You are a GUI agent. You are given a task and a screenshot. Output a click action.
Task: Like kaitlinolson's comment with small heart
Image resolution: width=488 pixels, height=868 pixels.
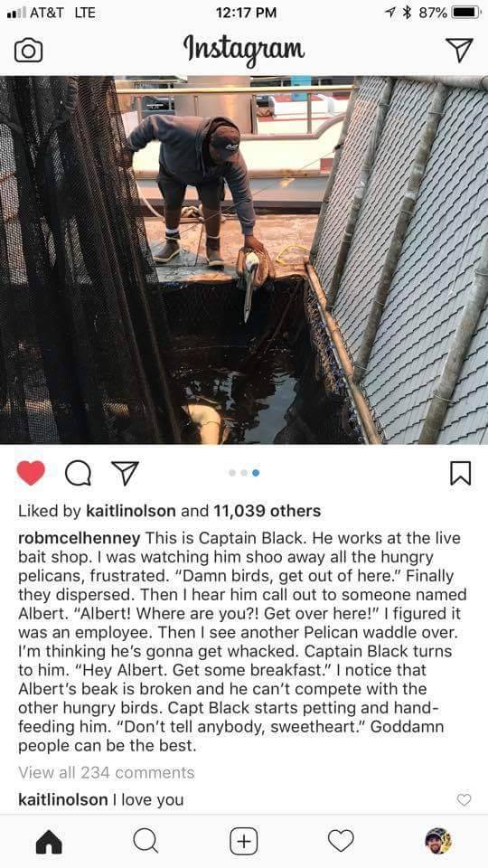[465, 800]
